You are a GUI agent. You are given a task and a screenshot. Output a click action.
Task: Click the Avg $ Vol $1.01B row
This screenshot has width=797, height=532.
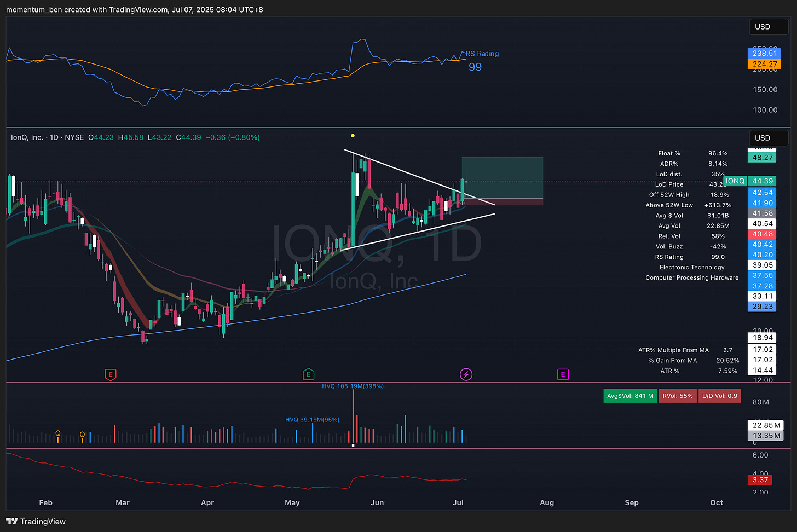(692, 216)
